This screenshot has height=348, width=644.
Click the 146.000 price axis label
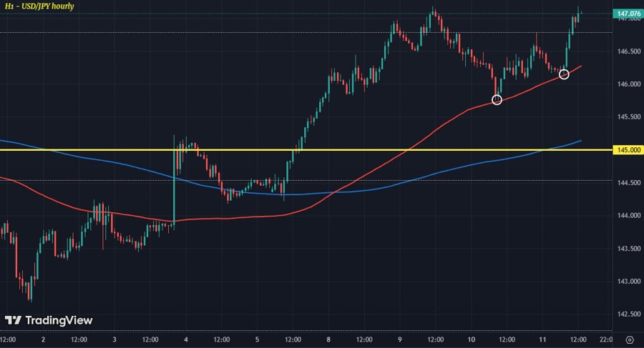coord(629,84)
